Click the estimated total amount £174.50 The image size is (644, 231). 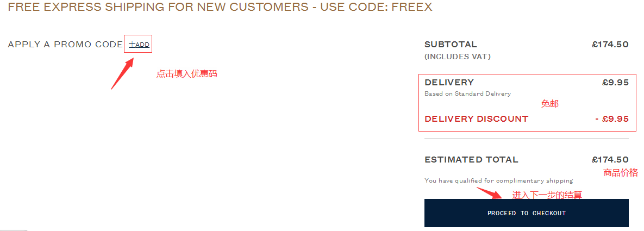click(x=610, y=160)
